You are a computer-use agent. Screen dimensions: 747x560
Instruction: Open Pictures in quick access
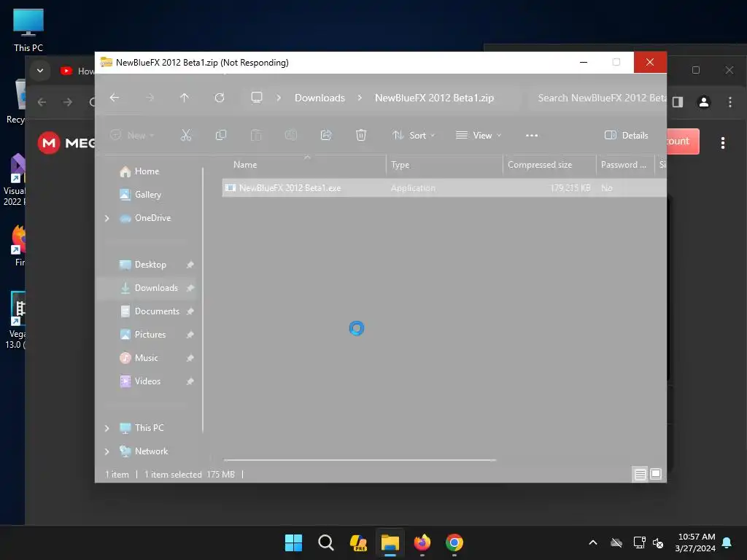pos(150,335)
